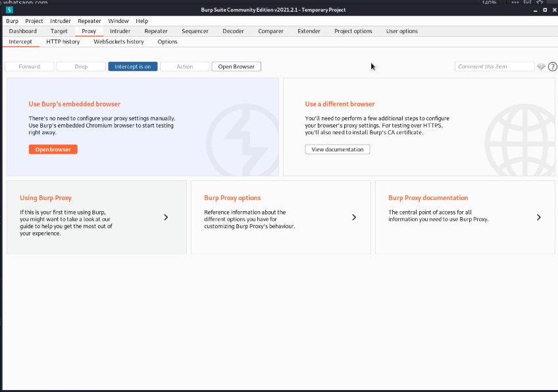Viewport: 558px width, 392px height.
Task: Open the Help menu
Action: (x=142, y=21)
